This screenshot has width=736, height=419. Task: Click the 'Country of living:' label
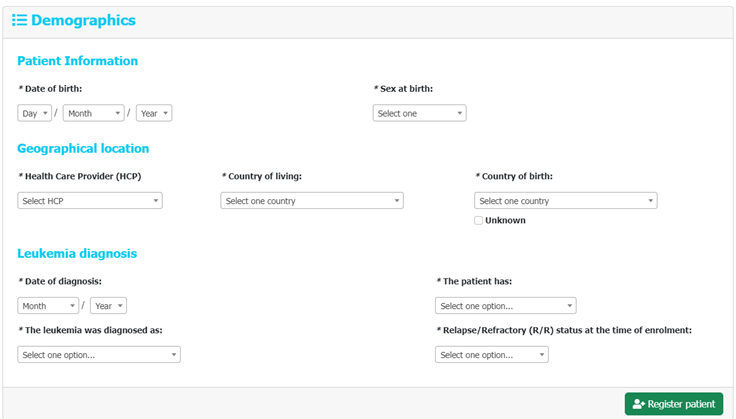click(x=261, y=176)
